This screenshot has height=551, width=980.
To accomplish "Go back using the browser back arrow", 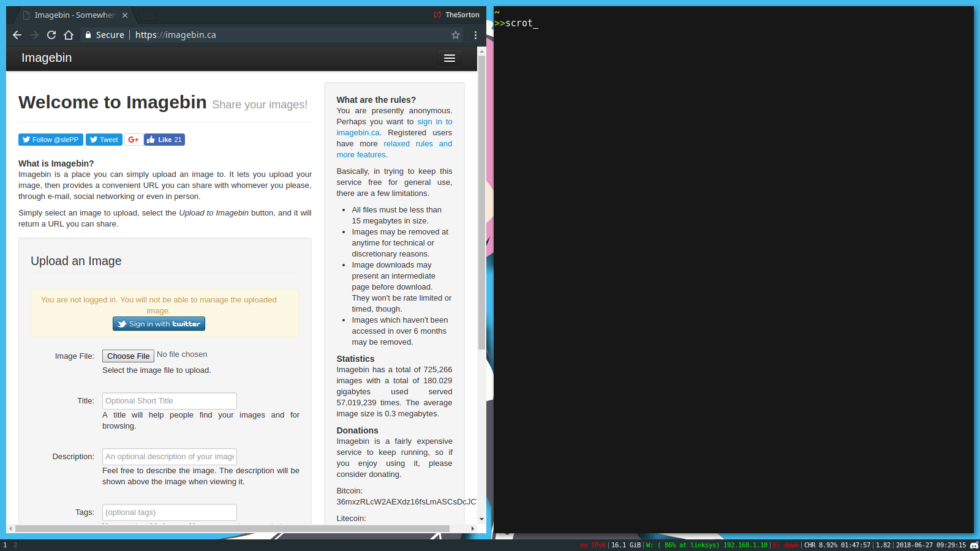I will 17,35.
